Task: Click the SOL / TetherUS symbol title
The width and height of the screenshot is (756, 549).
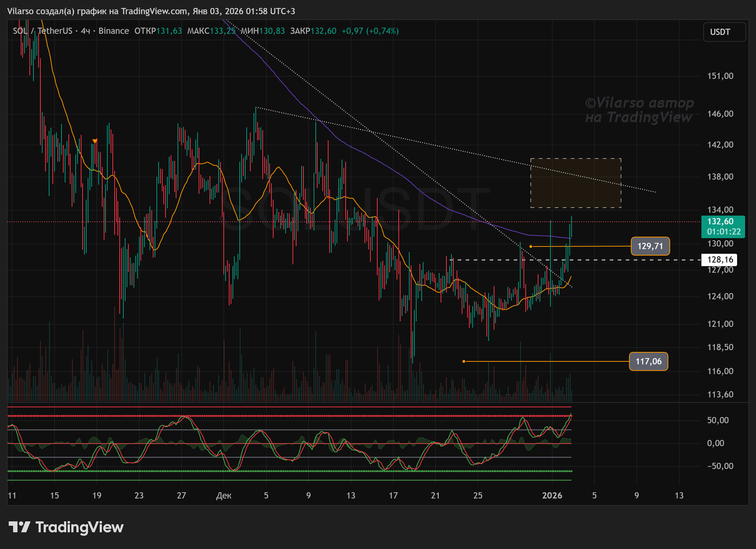Action: [x=43, y=31]
